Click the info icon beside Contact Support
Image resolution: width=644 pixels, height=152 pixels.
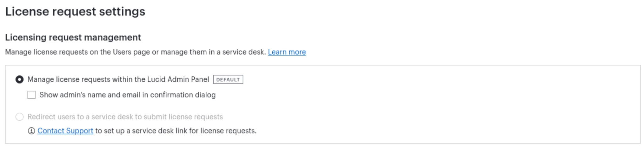(31, 131)
